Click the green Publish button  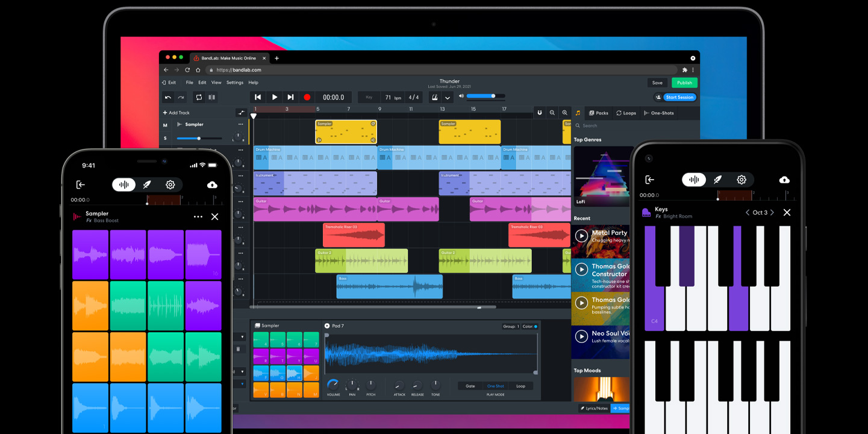(x=684, y=83)
